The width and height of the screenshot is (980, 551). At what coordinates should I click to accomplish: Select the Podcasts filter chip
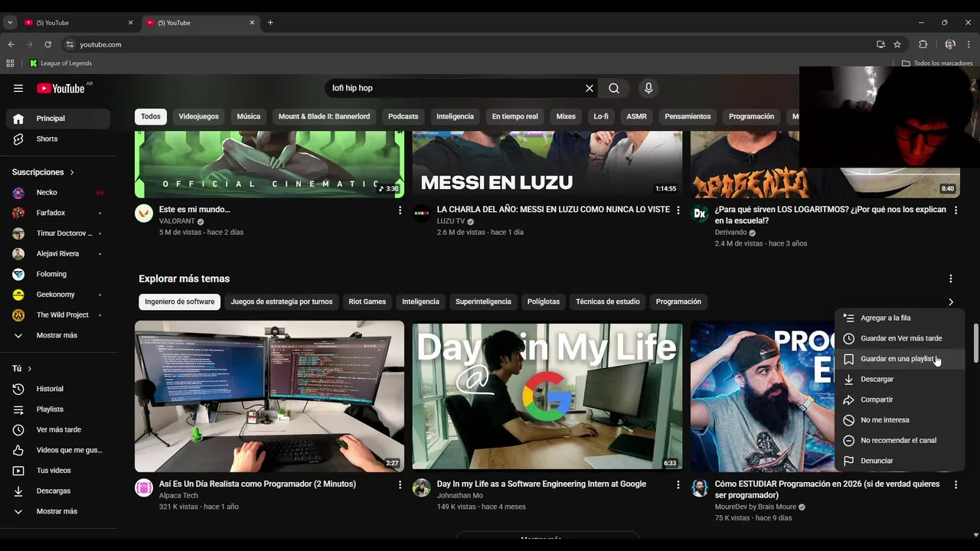403,116
